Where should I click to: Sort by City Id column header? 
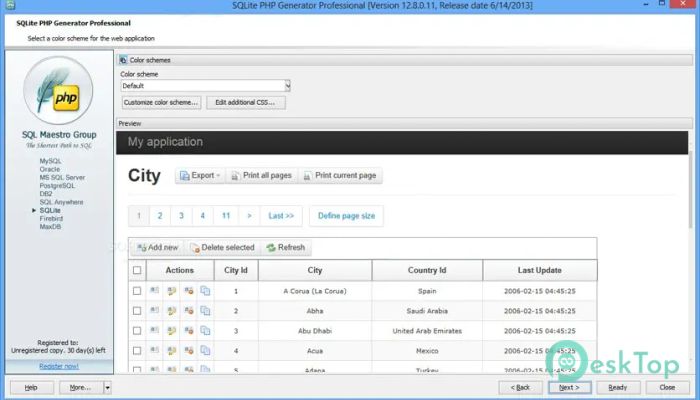click(236, 270)
